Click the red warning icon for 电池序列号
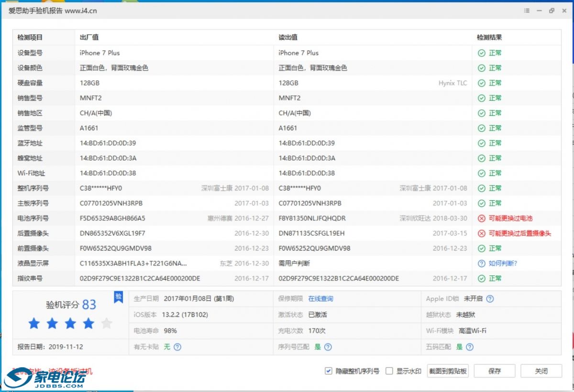The image size is (574, 392). (x=482, y=218)
